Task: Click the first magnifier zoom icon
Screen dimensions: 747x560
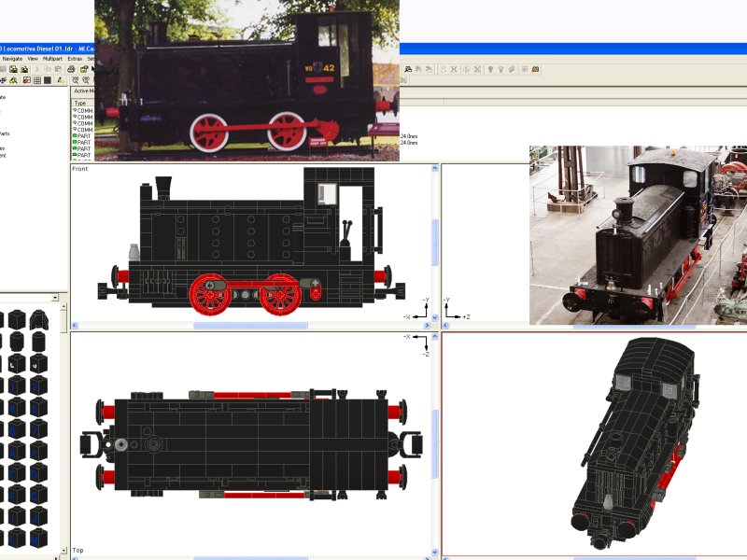Action: tap(76, 80)
